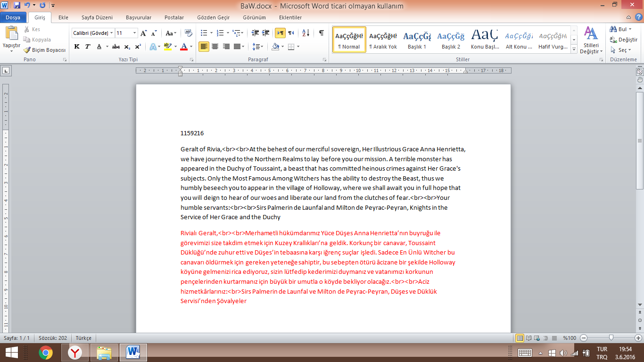Apply strikethrough formatting
Screen dimensions: 644x362
pyautogui.click(x=116, y=47)
